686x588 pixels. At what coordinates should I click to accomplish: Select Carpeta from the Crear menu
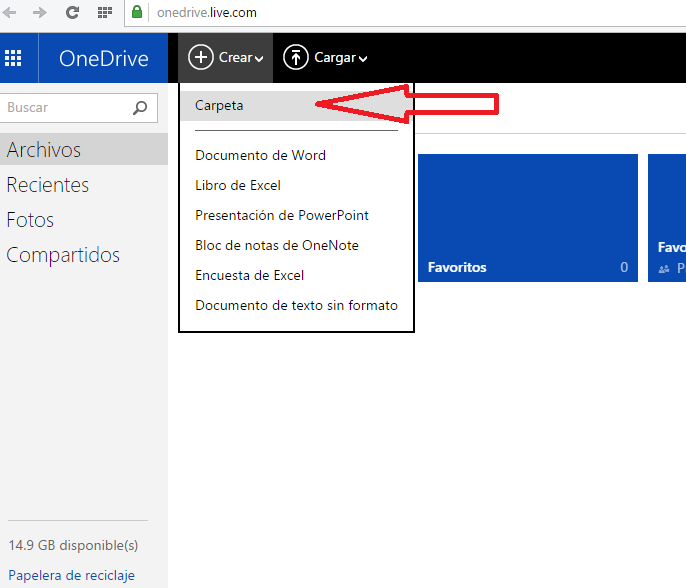[220, 105]
